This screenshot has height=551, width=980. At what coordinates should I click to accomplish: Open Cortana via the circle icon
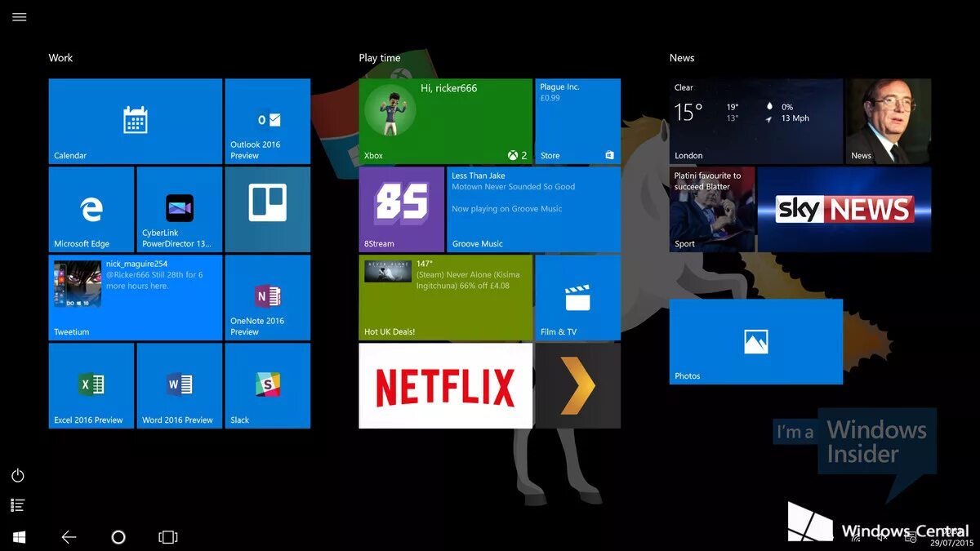pos(118,536)
